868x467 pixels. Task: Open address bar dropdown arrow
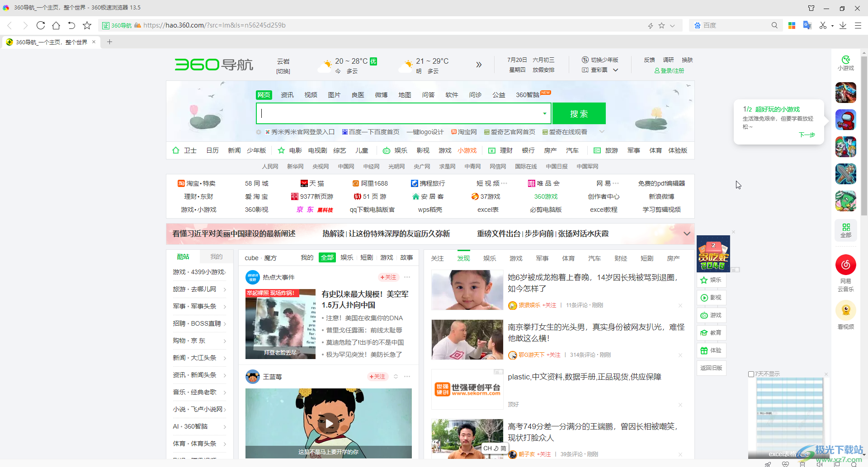(x=672, y=26)
